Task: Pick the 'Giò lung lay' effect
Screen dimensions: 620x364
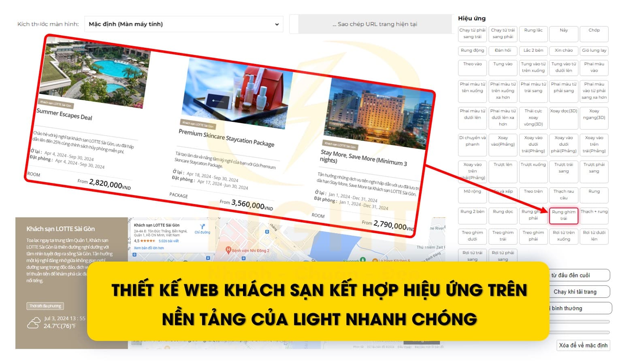Action: click(594, 51)
